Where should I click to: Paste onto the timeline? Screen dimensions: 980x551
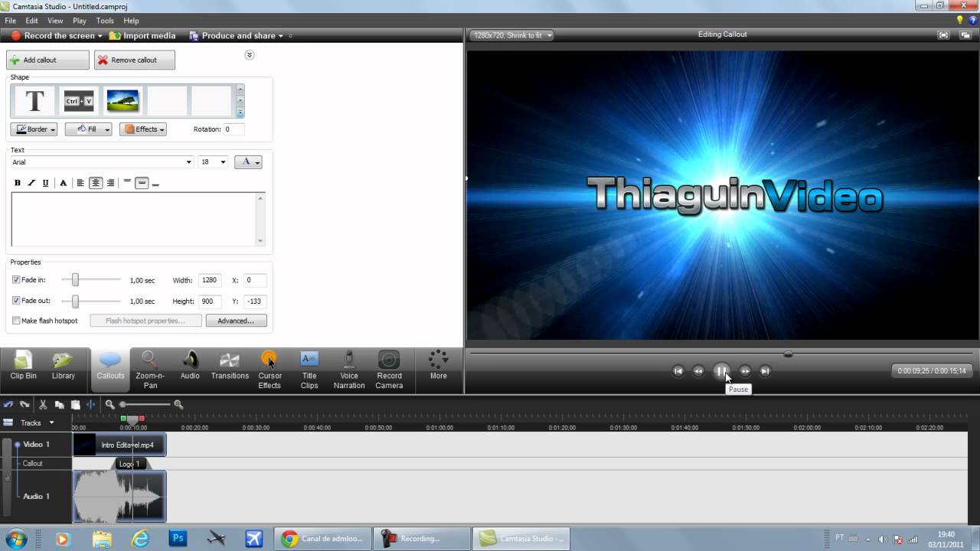coord(75,404)
